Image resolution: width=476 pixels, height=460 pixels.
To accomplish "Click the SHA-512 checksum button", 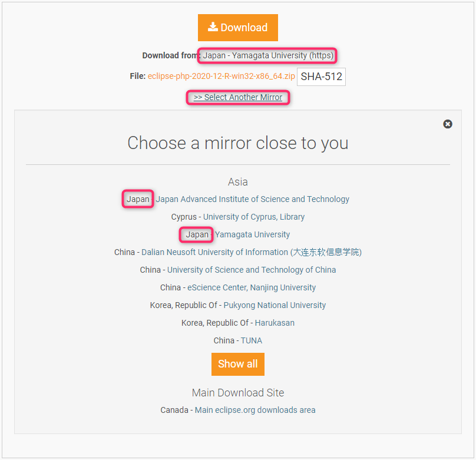I will (x=321, y=77).
